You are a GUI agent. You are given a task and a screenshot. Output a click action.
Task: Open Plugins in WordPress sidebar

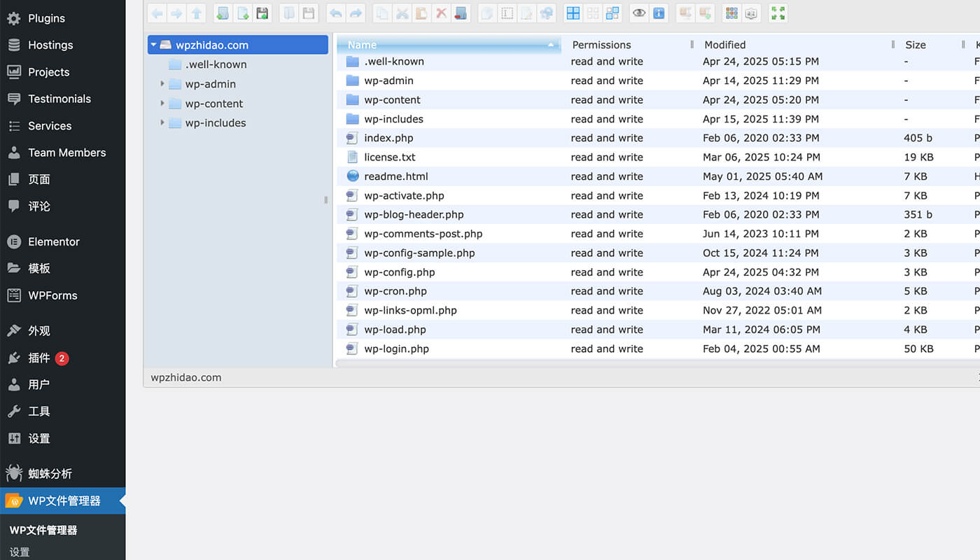(63, 18)
